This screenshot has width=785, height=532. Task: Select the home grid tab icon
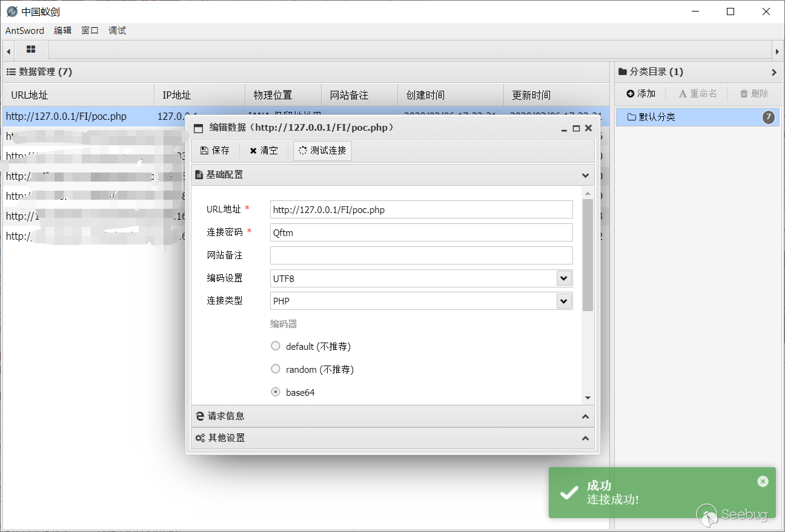pyautogui.click(x=31, y=50)
